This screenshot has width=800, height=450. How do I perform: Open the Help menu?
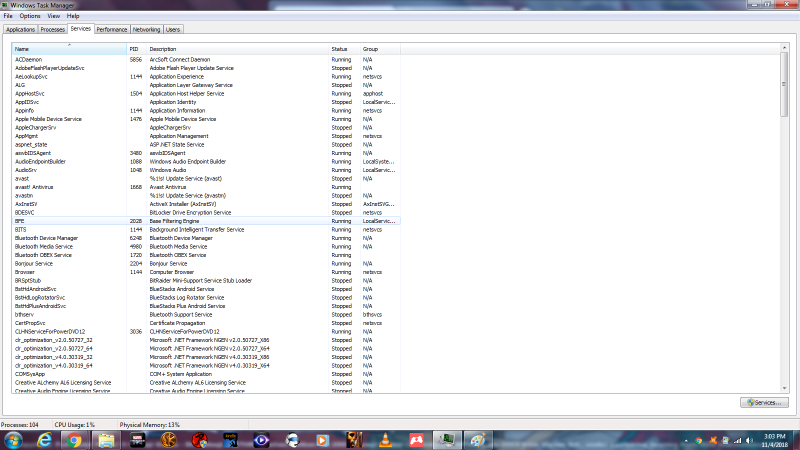tap(73, 16)
